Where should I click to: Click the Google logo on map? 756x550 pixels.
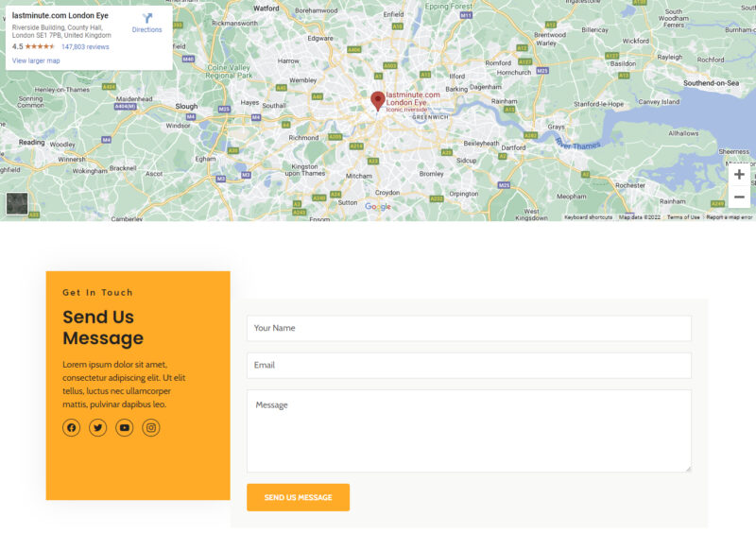(377, 206)
